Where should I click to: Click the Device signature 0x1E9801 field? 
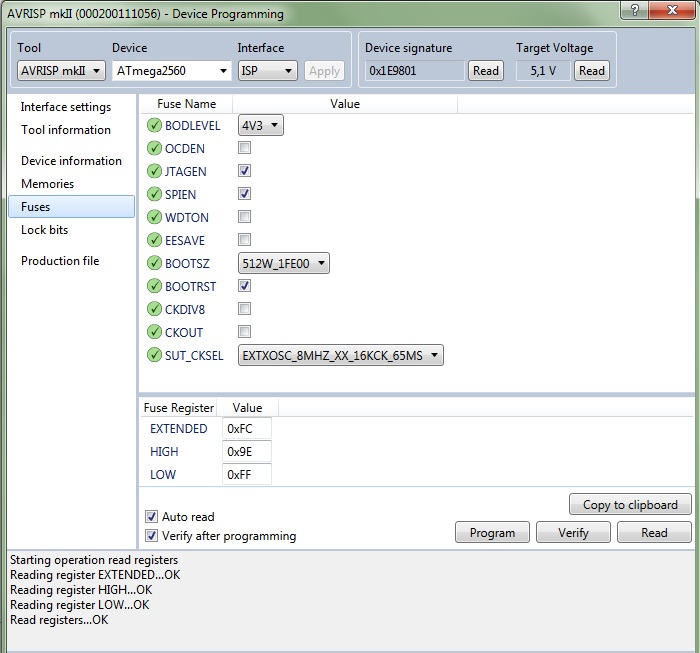(415, 71)
